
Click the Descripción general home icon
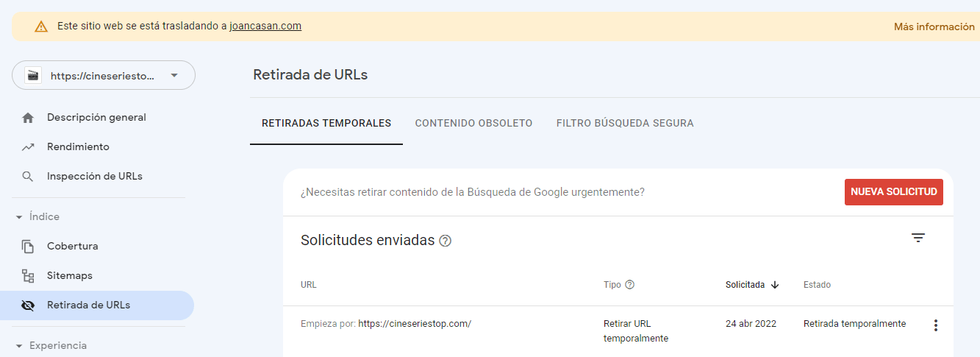click(x=28, y=118)
